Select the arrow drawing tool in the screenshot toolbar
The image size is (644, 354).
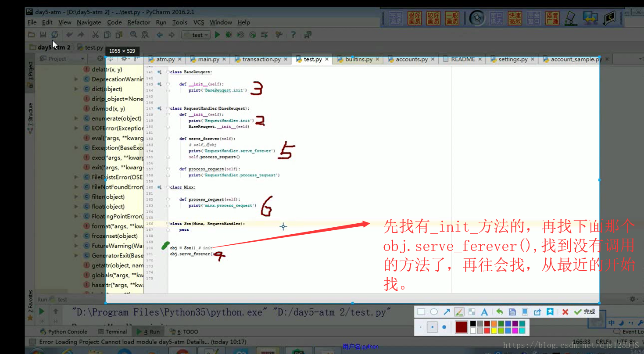447,312
